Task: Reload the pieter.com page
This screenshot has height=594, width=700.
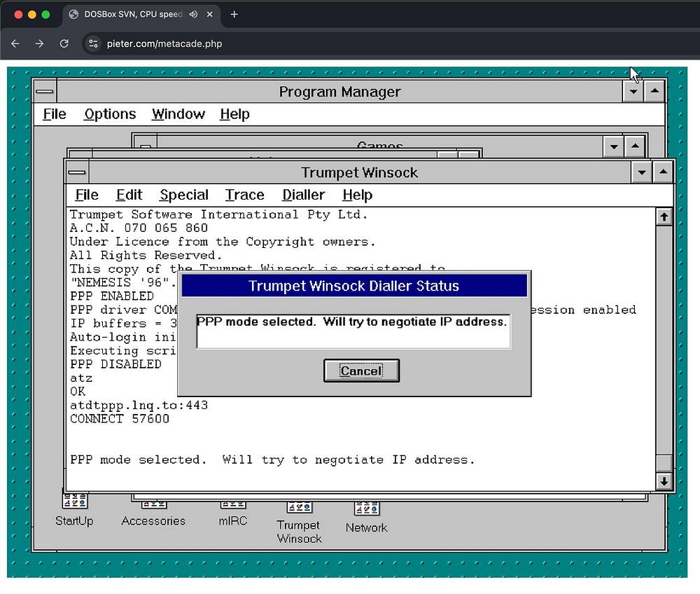Action: (x=64, y=43)
